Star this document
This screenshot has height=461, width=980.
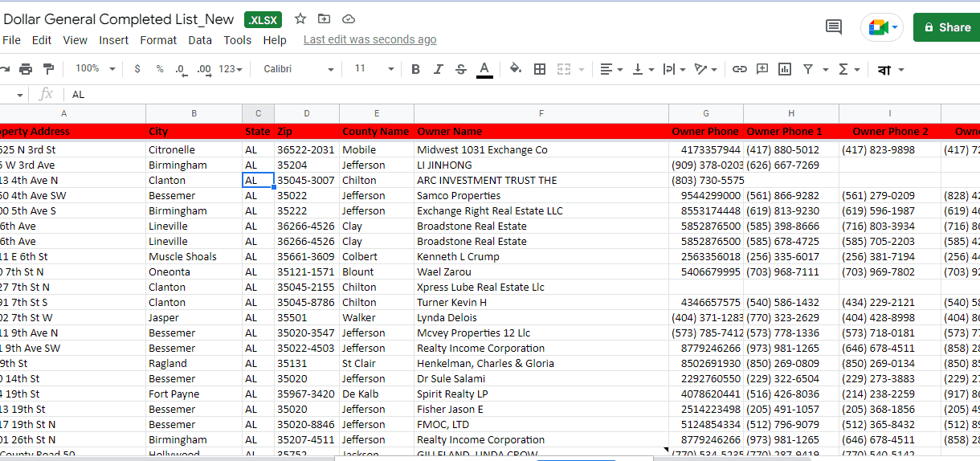click(300, 18)
